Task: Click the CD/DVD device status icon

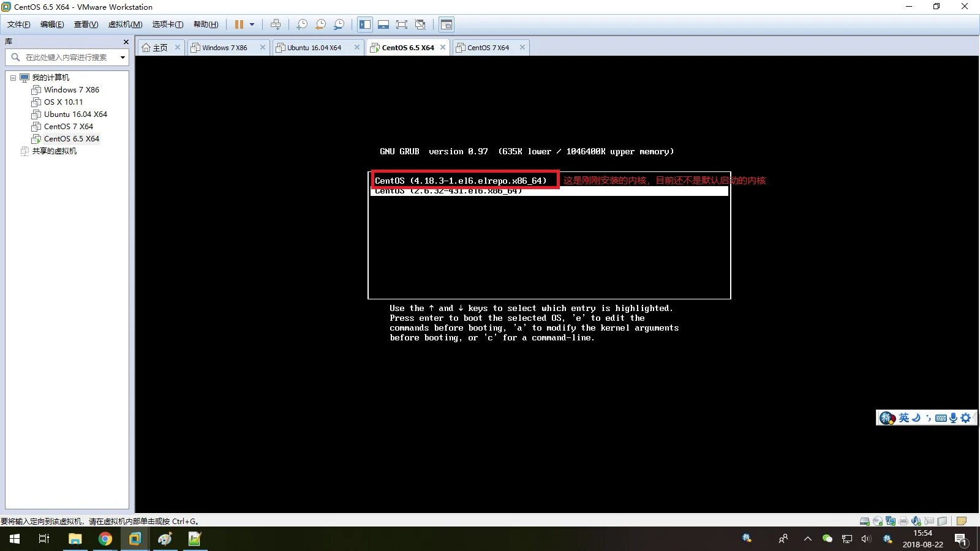Action: 878,521
